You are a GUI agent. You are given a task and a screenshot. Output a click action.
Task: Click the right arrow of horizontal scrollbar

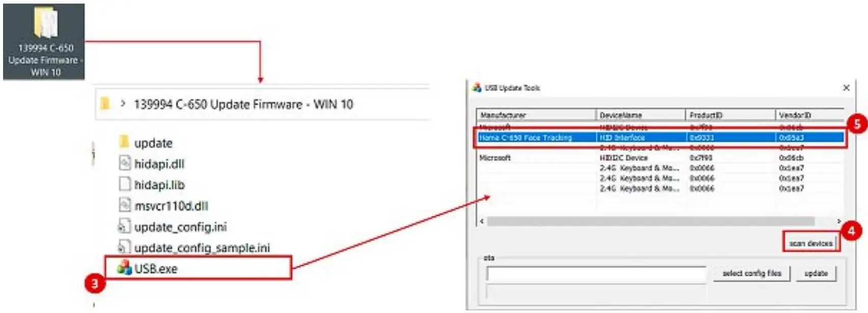[839, 221]
